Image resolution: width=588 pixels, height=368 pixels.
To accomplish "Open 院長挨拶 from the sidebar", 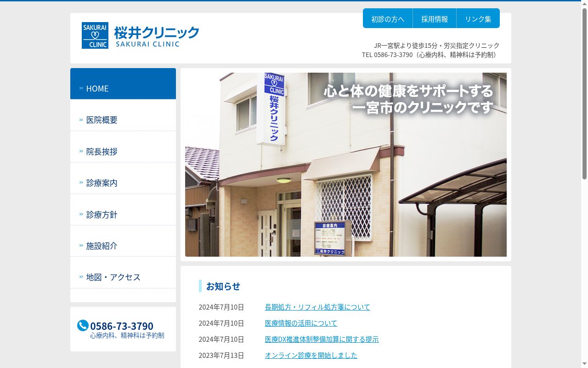I will tap(123, 147).
